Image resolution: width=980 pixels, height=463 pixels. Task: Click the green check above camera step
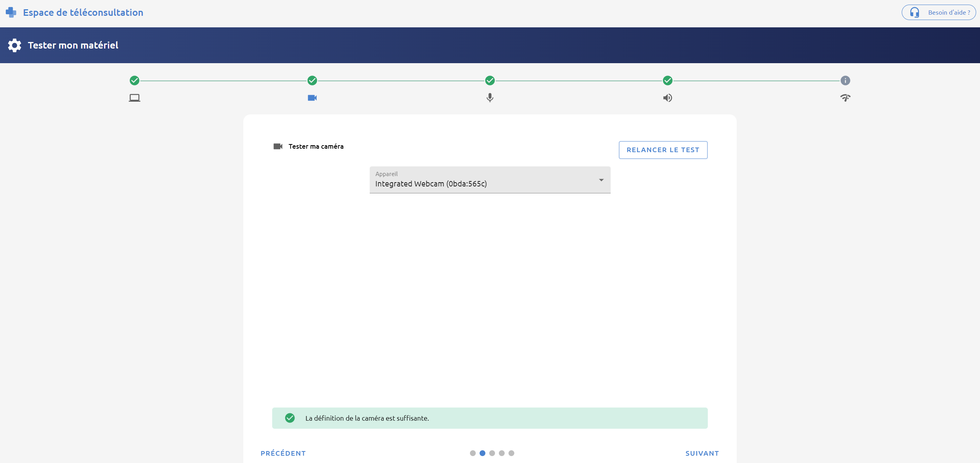click(312, 81)
